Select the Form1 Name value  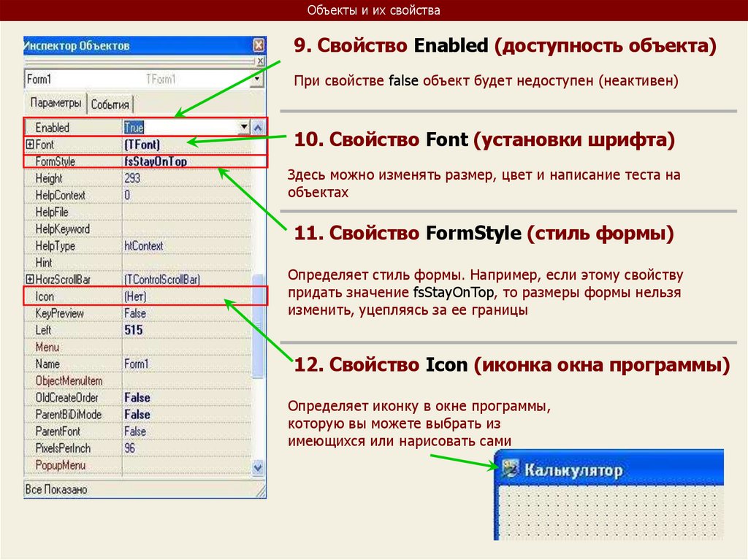click(x=137, y=364)
